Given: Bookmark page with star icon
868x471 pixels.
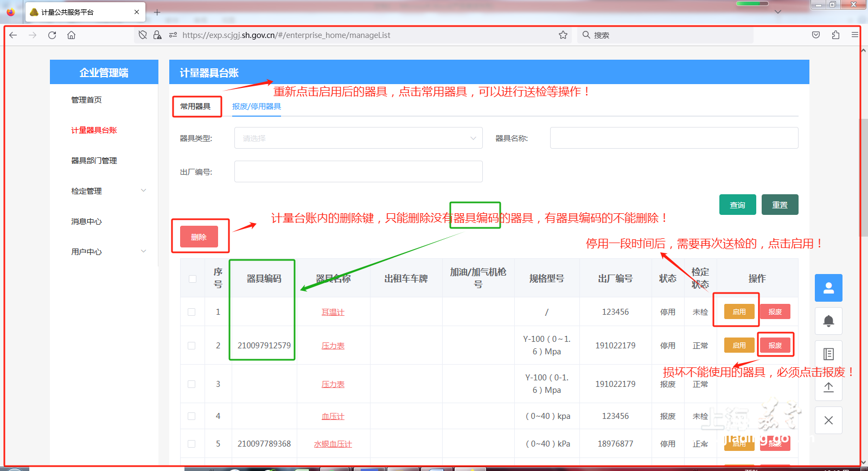Looking at the screenshot, I should click(x=563, y=35).
